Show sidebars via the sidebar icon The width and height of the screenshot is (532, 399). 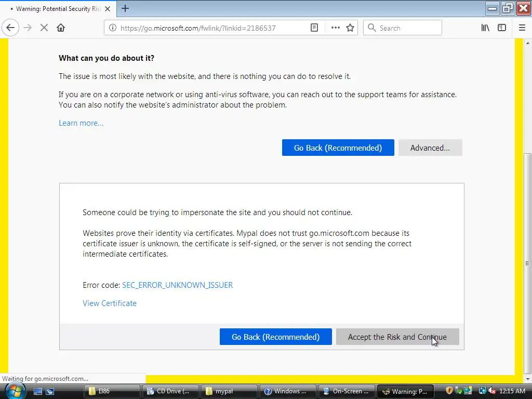pos(502,28)
